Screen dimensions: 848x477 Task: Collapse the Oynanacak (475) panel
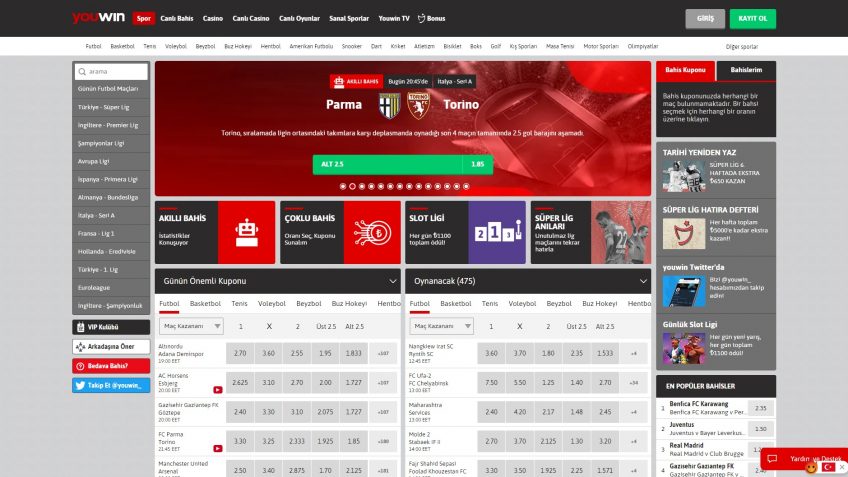643,281
